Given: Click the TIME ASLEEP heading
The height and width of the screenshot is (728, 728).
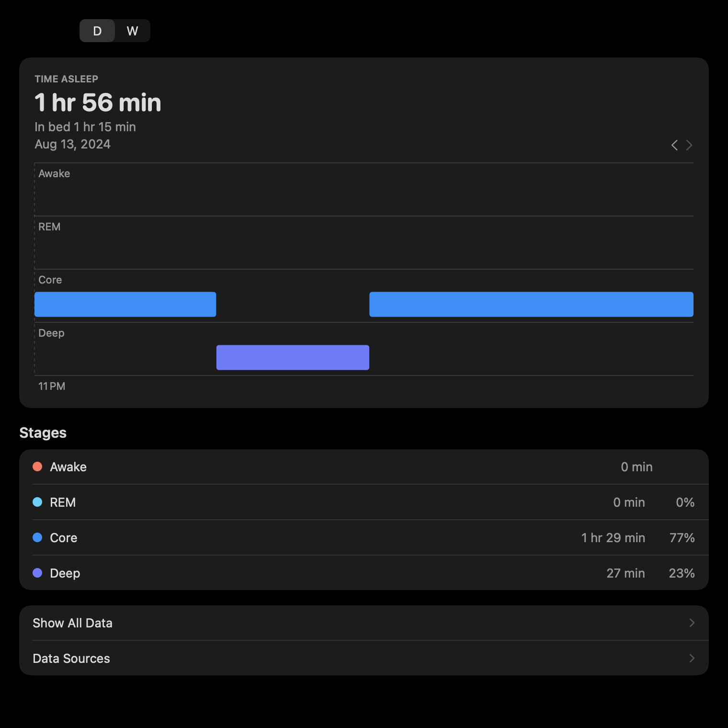Looking at the screenshot, I should [x=66, y=79].
